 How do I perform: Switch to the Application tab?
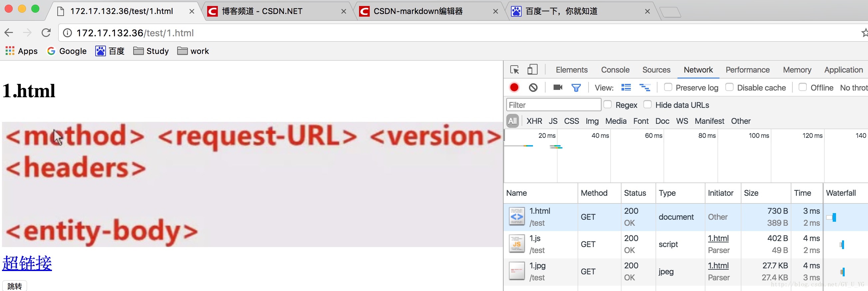843,70
